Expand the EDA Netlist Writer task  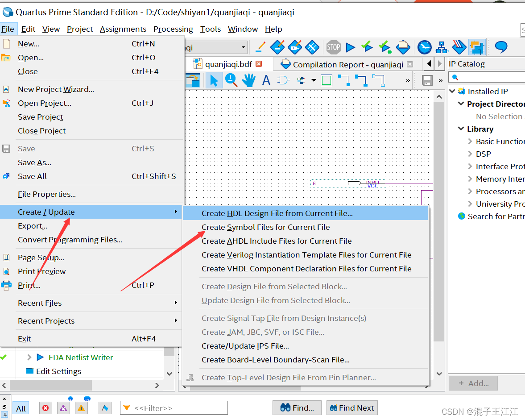coord(29,358)
